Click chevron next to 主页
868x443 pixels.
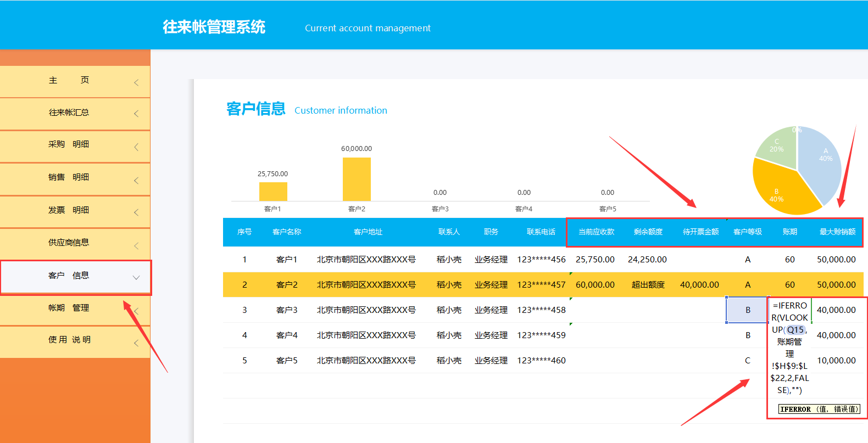click(136, 82)
